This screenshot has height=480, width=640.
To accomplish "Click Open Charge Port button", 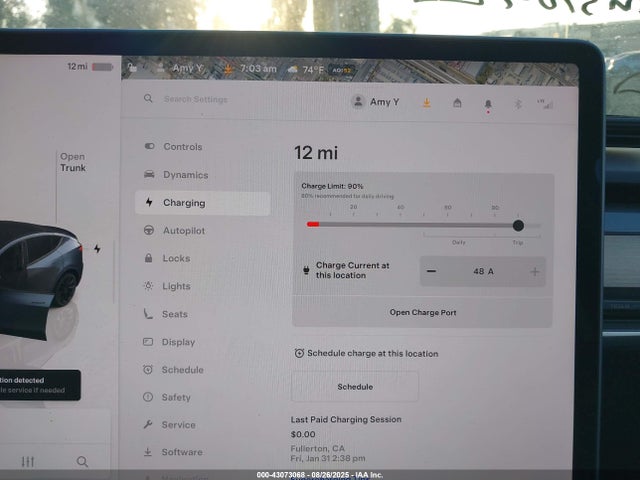I will click(422, 313).
